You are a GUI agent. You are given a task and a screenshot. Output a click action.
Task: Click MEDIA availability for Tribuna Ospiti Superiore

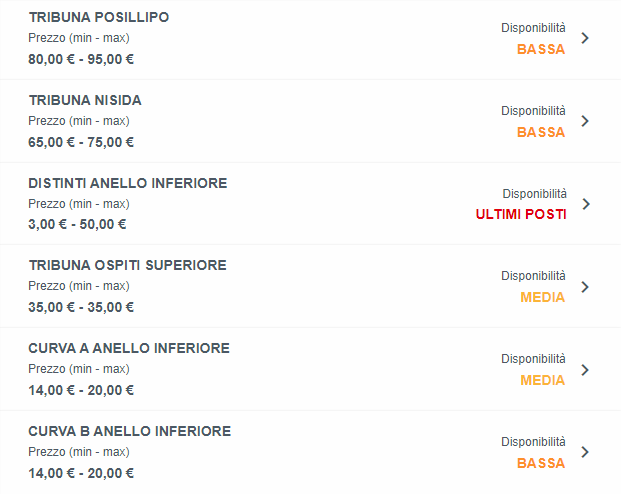pos(542,297)
